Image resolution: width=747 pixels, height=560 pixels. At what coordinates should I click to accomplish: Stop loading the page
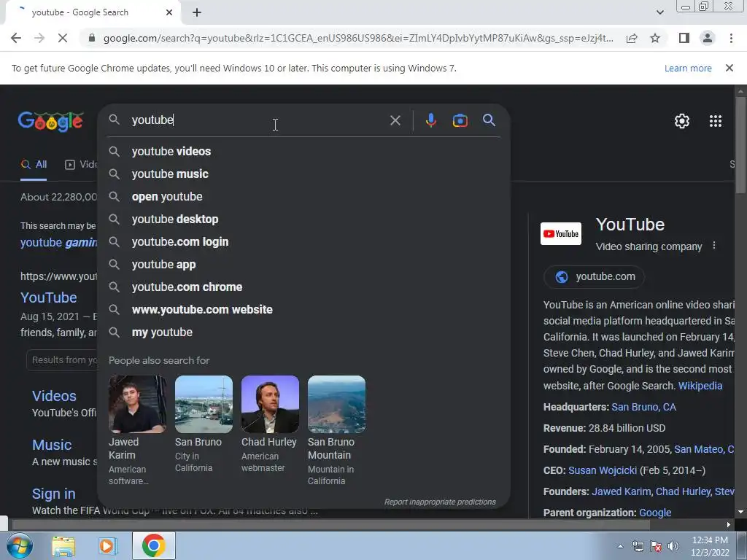click(63, 38)
